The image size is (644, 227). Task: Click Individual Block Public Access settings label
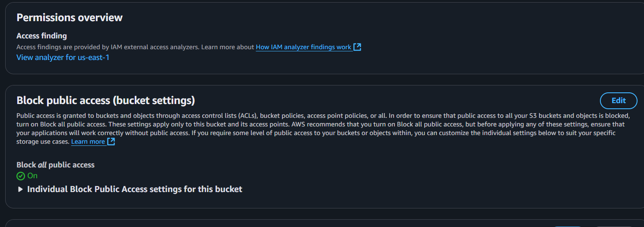coord(135,189)
